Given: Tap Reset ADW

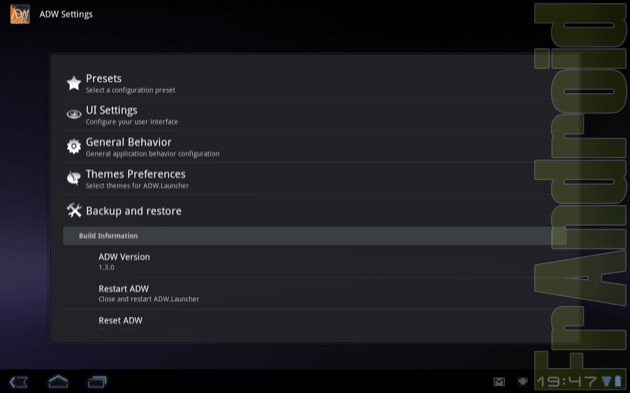Looking at the screenshot, I should click(x=315, y=321).
